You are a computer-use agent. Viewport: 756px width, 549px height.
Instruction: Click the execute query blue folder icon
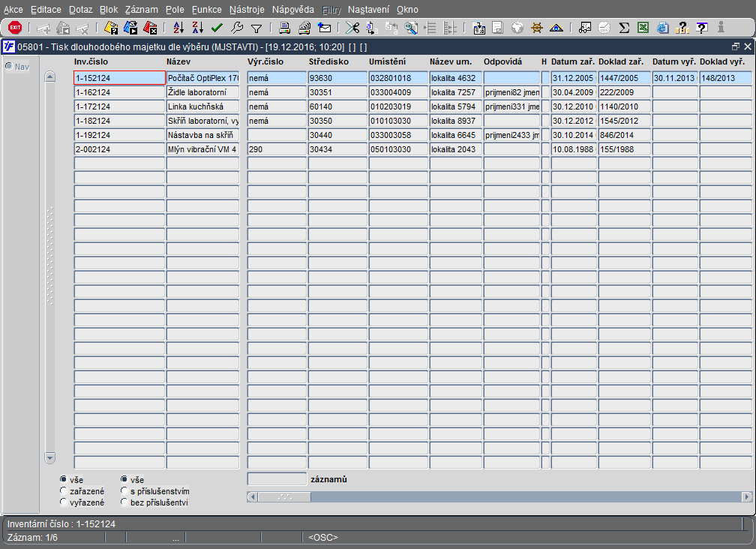pos(130,28)
